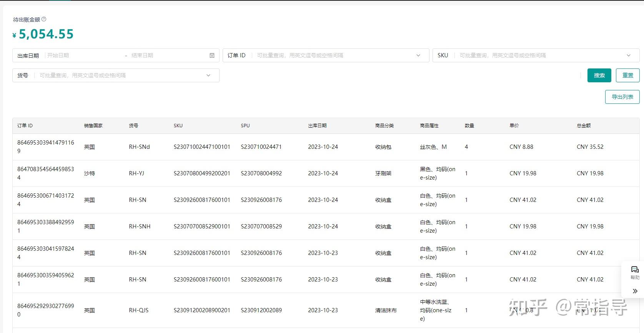The image size is (644, 333).
Task: Expand the side panel double-chevron icon
Action: (x=635, y=291)
